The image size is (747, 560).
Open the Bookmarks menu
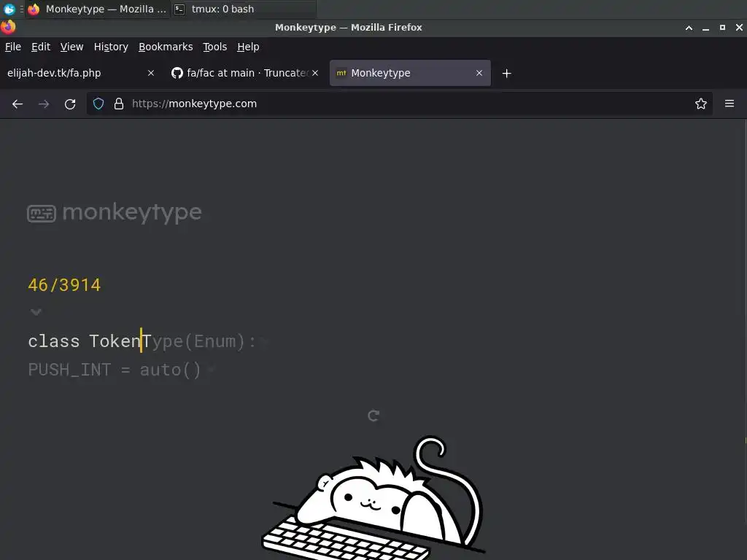coord(166,47)
